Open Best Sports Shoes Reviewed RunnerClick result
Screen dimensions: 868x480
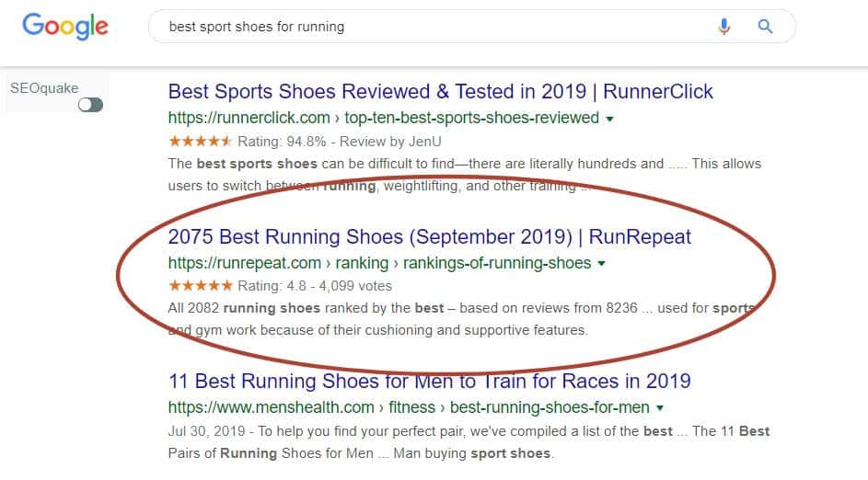coord(441,91)
